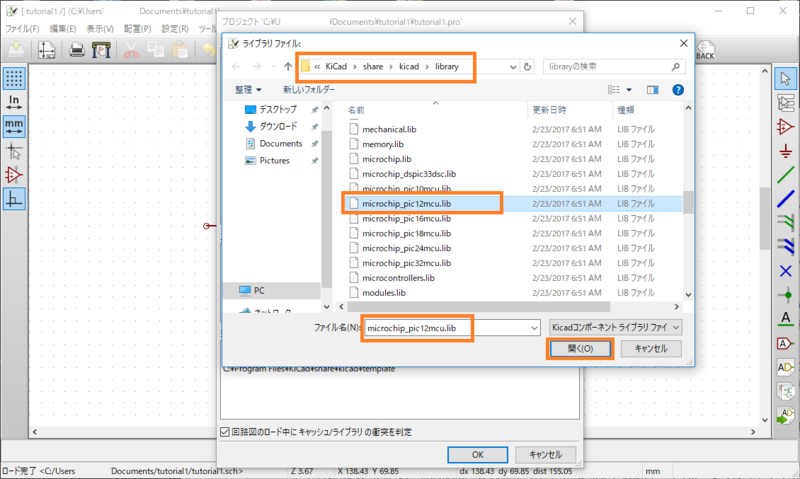Click the cut scissors icon
The height and width of the screenshot is (479, 800).
131,50
